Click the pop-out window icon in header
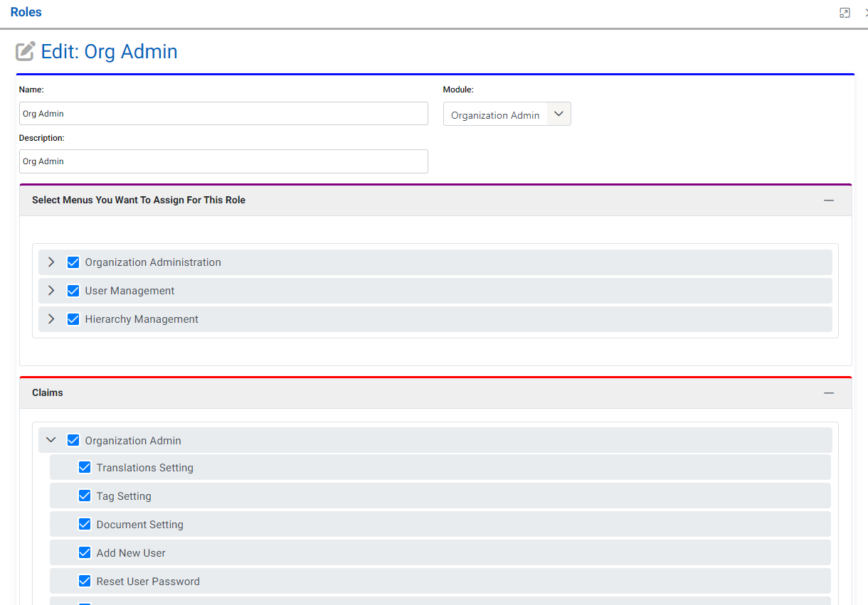The width and height of the screenshot is (868, 605). tap(845, 13)
